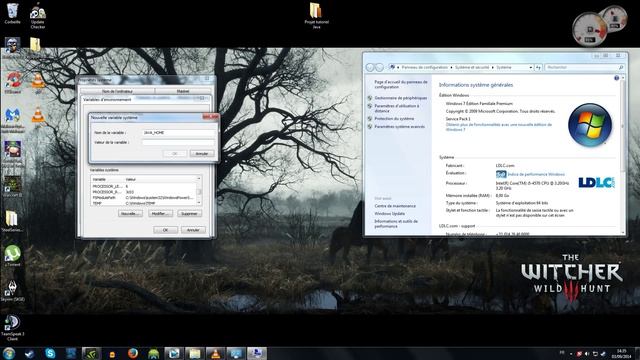Click Annuler in Nouvelle variable système dialog
640x360 pixels.
coord(202,154)
